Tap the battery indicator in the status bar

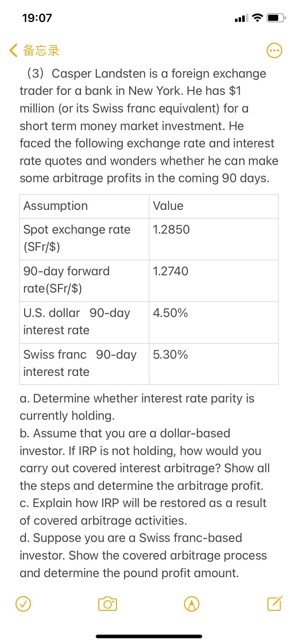pos(276,17)
